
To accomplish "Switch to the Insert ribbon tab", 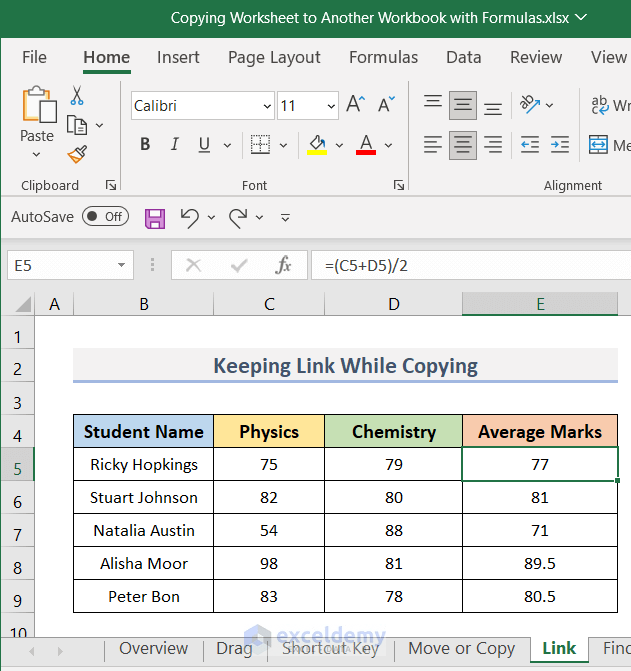I will [178, 57].
